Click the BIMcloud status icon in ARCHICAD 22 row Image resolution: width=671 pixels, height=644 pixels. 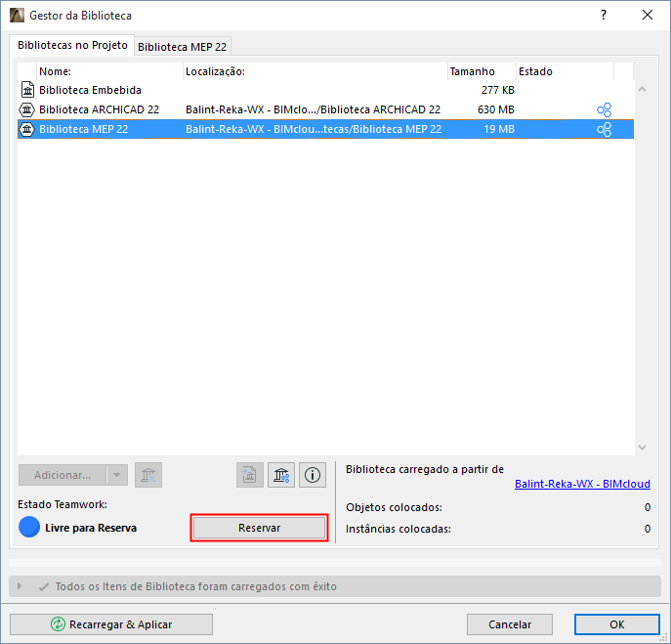[604, 109]
